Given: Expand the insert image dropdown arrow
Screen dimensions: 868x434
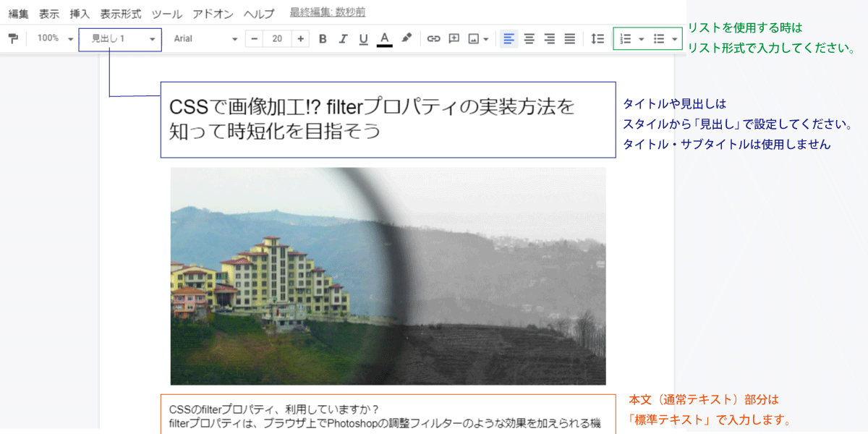Looking at the screenshot, I should 486,40.
